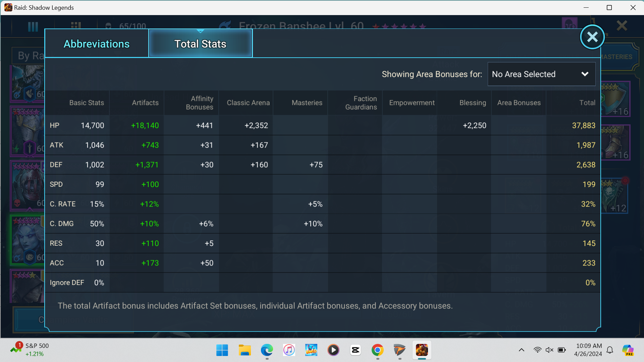644x362 pixels.
Task: Open the S&P 500 stock widget
Action: point(30,350)
